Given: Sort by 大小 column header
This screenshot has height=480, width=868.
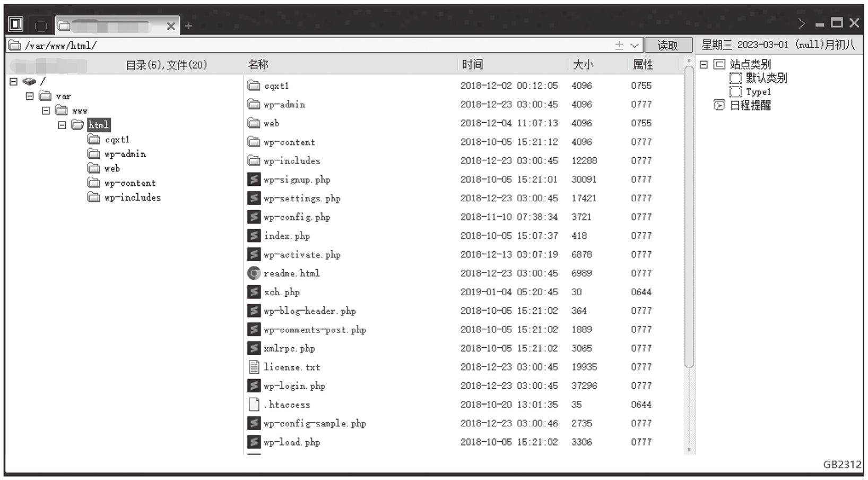Looking at the screenshot, I should click(x=583, y=65).
